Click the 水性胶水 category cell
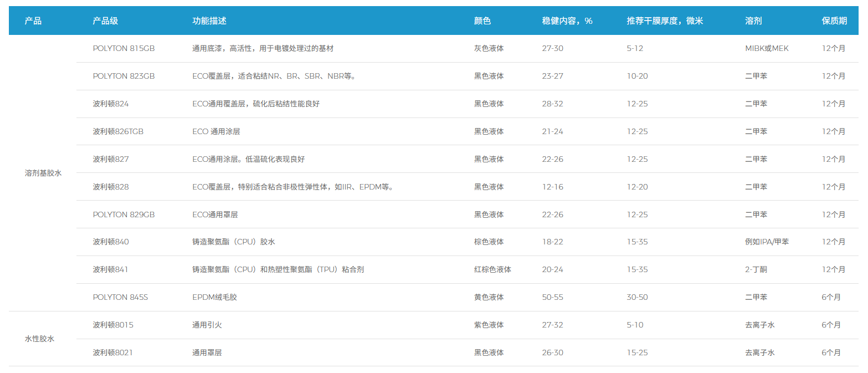This screenshot has width=868, height=373. tap(40, 339)
